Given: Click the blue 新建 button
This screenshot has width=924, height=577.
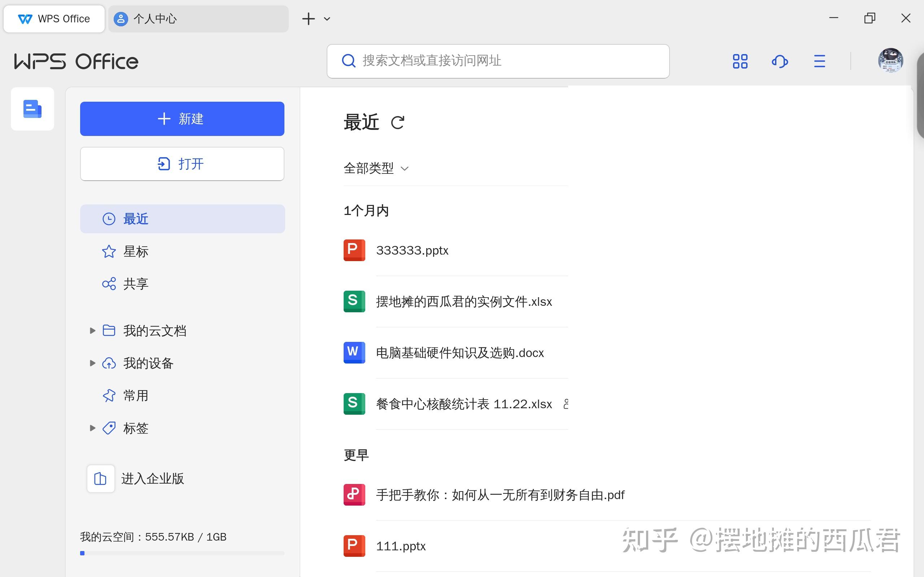Looking at the screenshot, I should tap(182, 119).
